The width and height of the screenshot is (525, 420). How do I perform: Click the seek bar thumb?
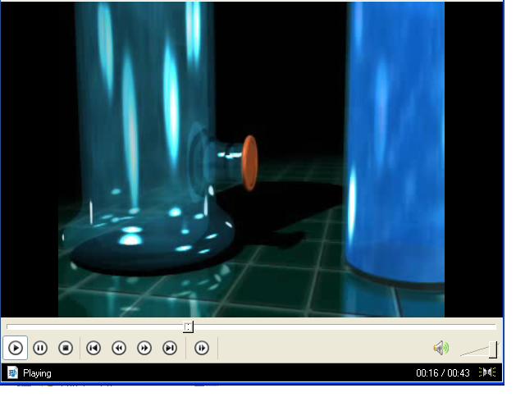click(x=188, y=326)
